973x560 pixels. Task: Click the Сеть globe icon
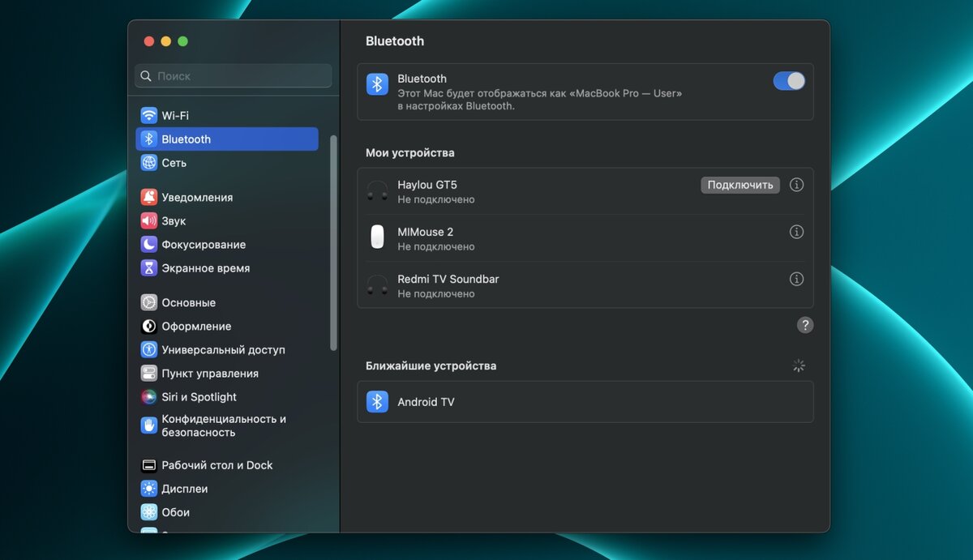pyautogui.click(x=148, y=162)
